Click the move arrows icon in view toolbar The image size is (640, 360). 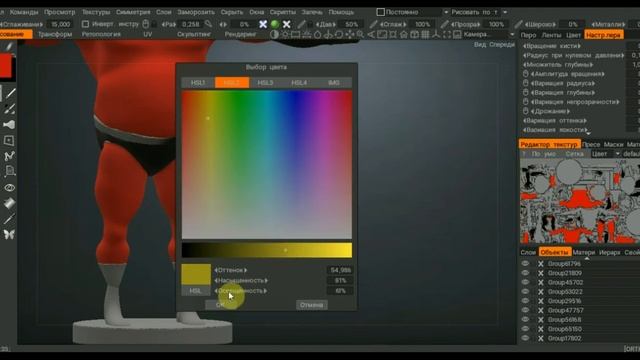pyautogui.click(x=350, y=35)
